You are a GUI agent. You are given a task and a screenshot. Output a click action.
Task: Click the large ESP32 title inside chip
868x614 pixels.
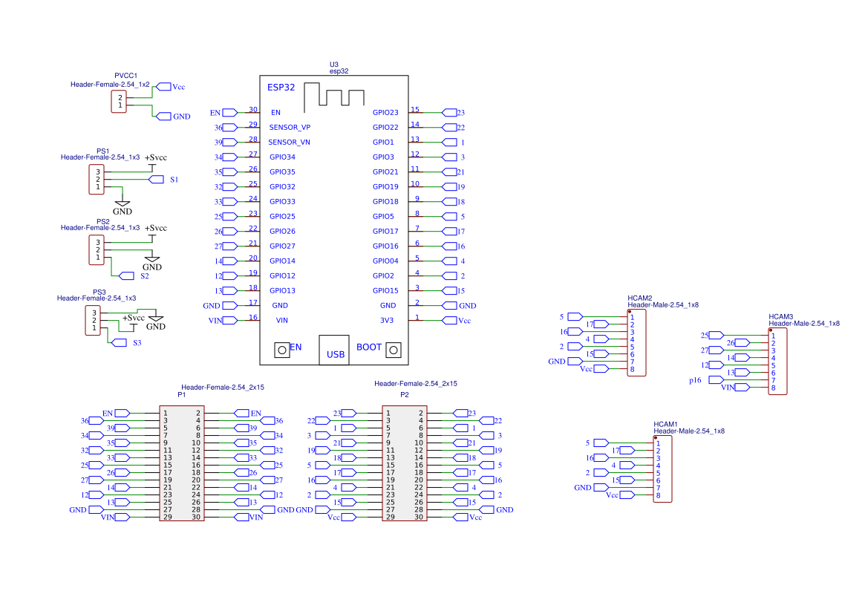[x=281, y=87]
